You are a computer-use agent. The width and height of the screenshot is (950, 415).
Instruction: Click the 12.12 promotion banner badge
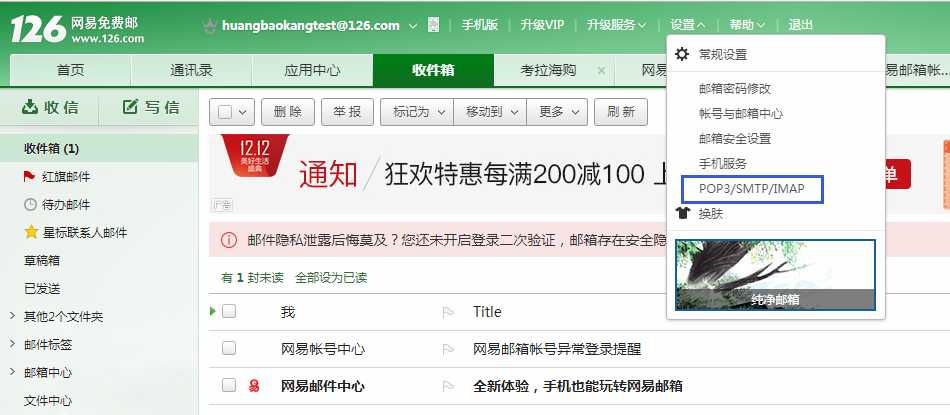pos(254,156)
